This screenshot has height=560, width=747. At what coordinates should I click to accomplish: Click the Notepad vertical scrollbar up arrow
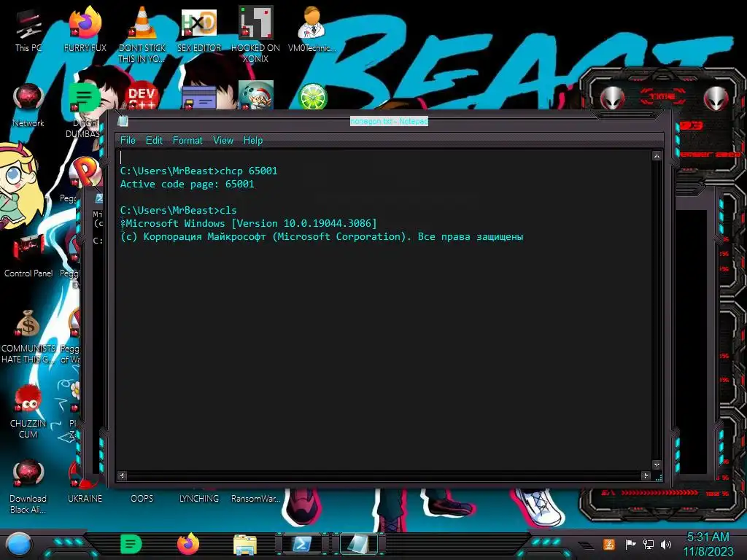pos(657,156)
